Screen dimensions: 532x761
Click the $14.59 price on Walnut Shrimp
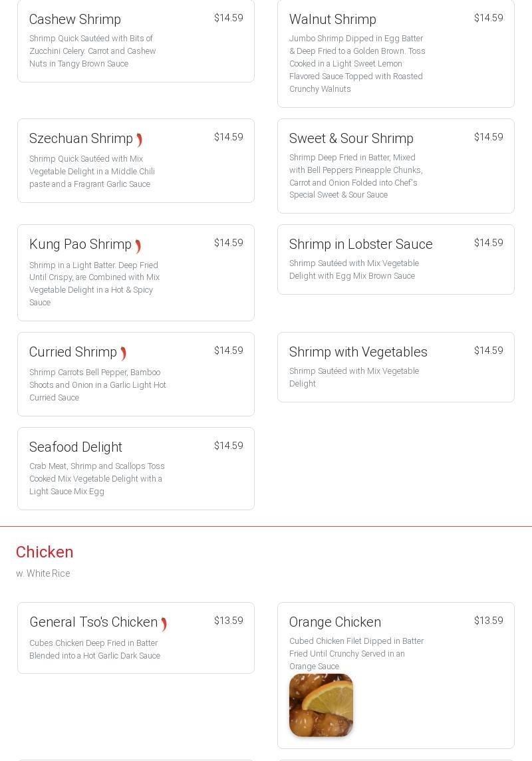(x=488, y=18)
